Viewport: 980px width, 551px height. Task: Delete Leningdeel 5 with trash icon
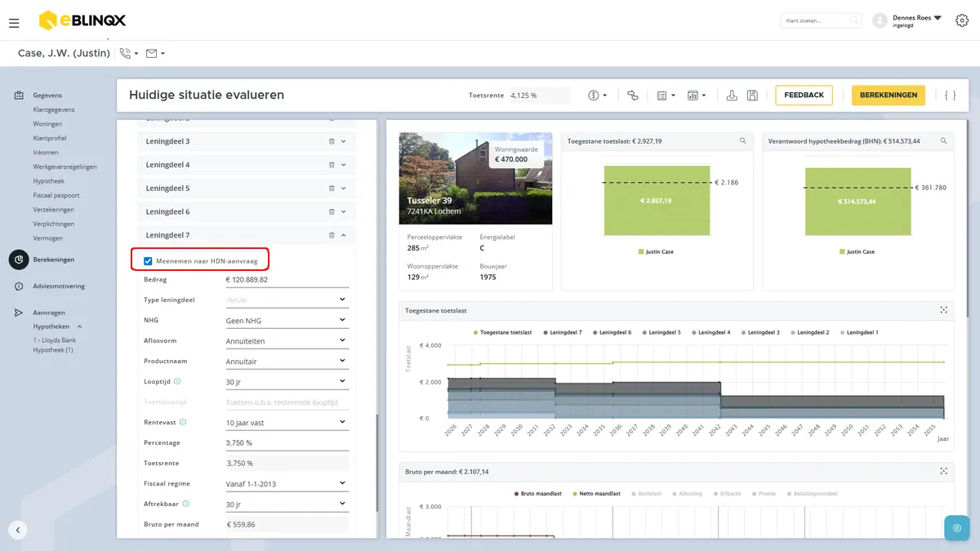pos(332,189)
